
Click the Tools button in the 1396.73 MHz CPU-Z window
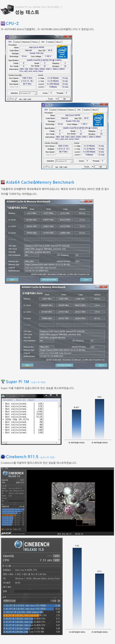click(50, 99)
